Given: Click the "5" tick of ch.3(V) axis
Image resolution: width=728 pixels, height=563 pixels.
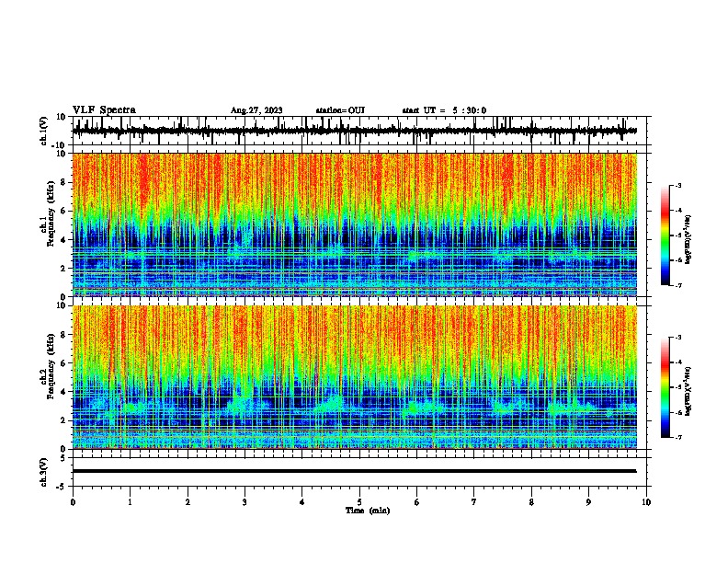Looking at the screenshot, I should coord(63,458).
